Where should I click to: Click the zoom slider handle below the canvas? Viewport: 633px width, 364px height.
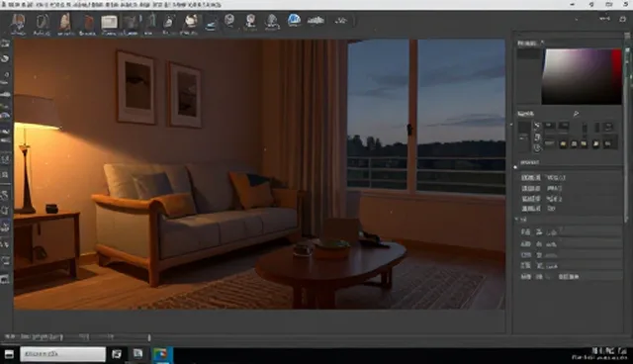[149, 337]
